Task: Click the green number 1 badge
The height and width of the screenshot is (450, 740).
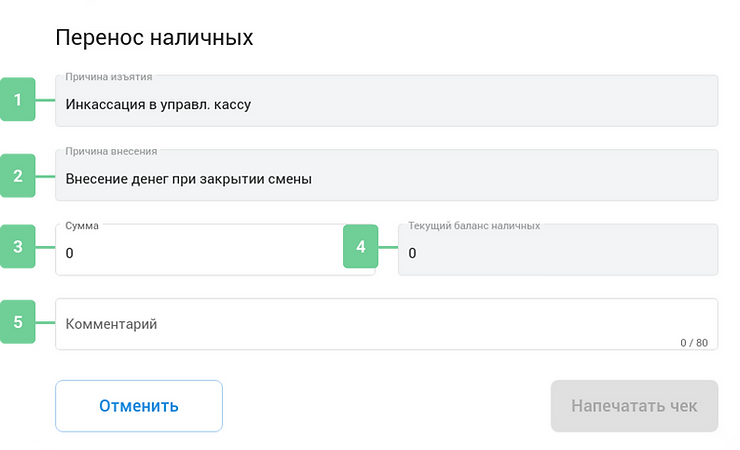Action: point(17,100)
